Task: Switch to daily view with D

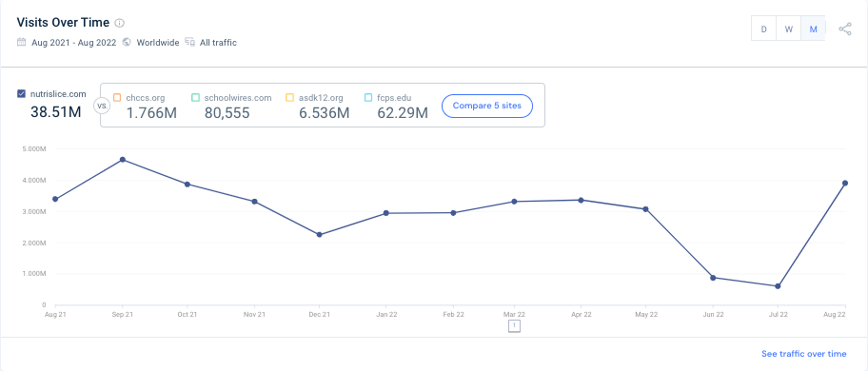Action: point(764,29)
